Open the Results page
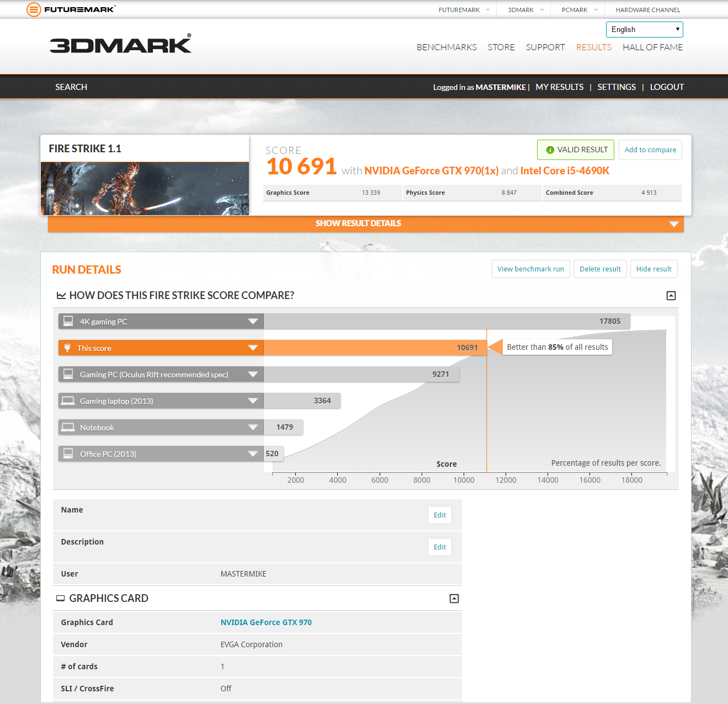The width and height of the screenshot is (728, 704). (594, 47)
